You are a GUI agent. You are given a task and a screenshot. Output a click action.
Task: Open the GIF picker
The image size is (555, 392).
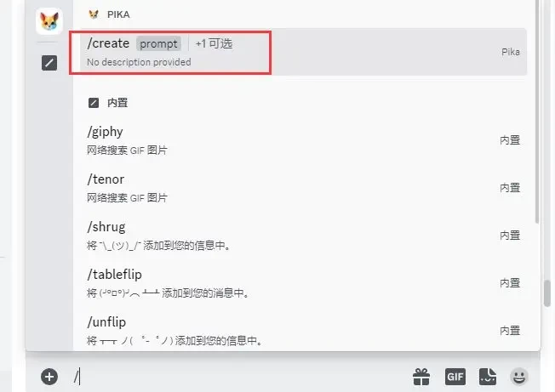(x=455, y=377)
